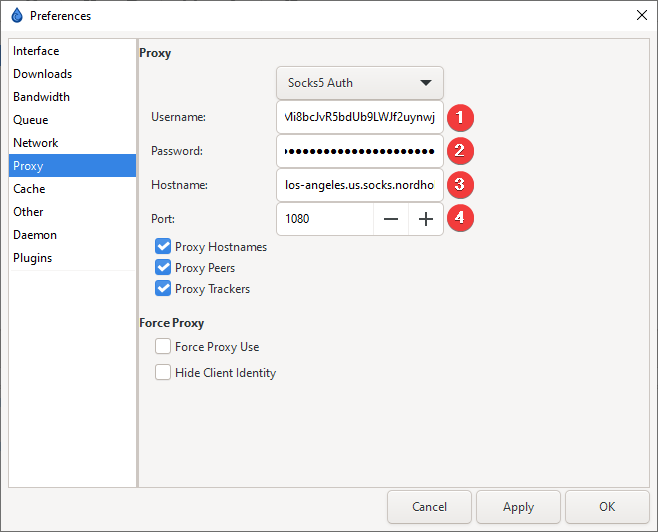The image size is (658, 532).
Task: Check the Hide Client Identity box
Action: [x=163, y=373]
